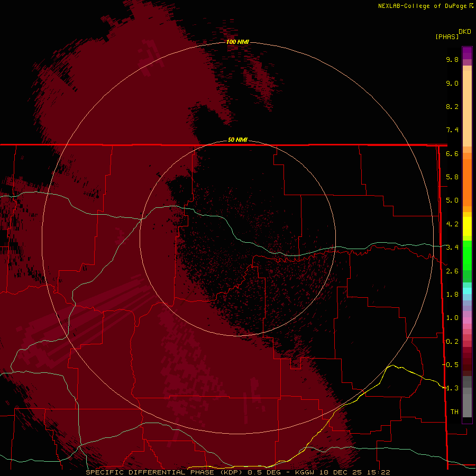
Task: Click the -0.5 value on the color scale
Action: (x=450, y=365)
